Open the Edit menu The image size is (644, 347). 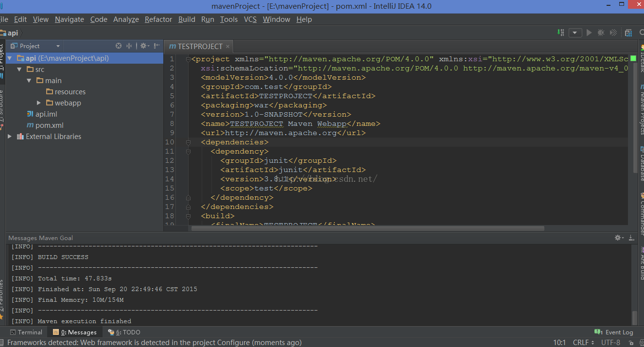[x=20, y=19]
